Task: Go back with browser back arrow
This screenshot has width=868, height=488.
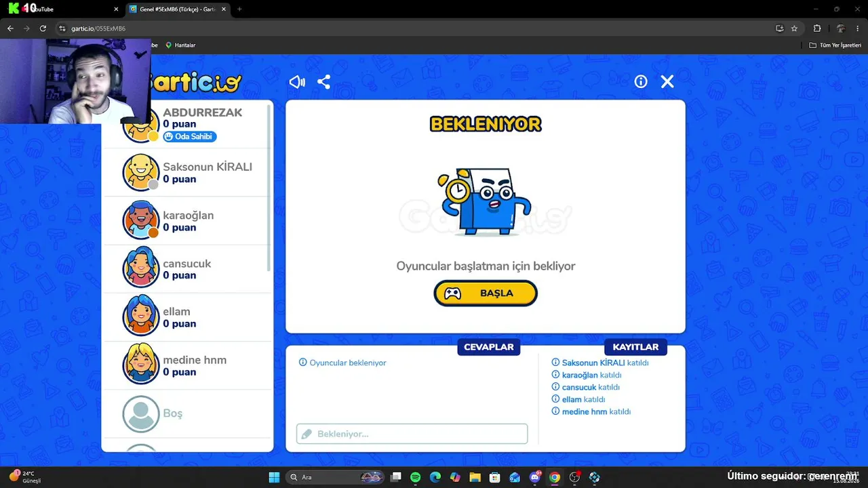Action: click(10, 28)
